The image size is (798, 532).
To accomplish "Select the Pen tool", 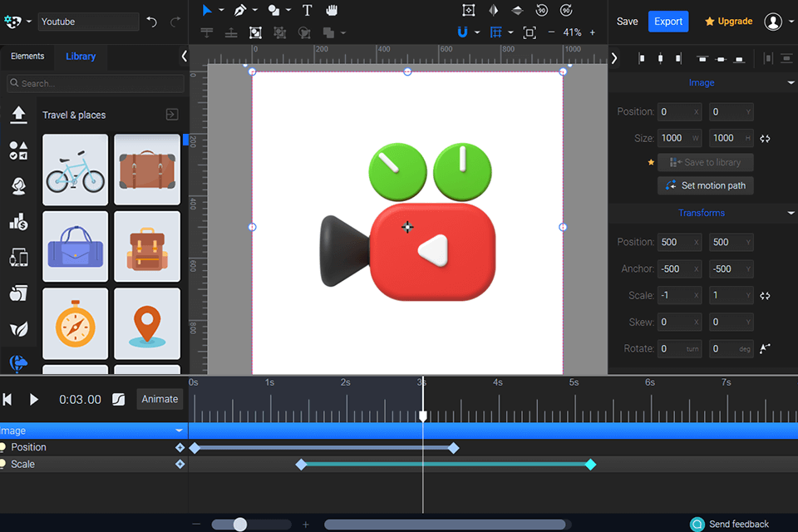I will click(239, 10).
